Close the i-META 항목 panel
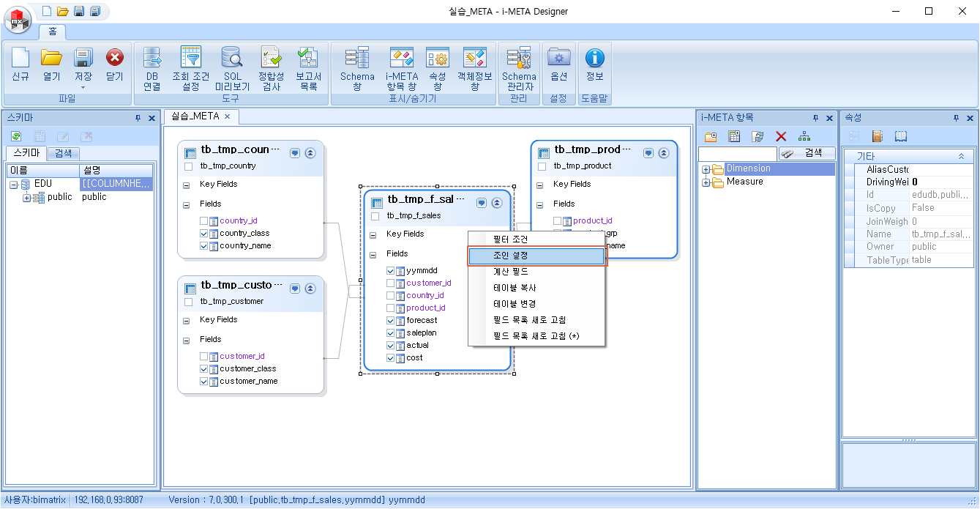The width and height of the screenshot is (980, 509). pyautogui.click(x=830, y=118)
